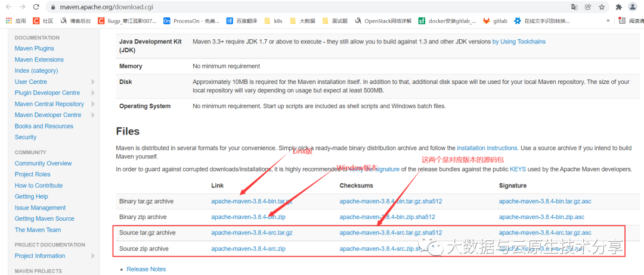Open the 百度翻译 bookmark
This screenshot has width=644, height=275.
pyautogui.click(x=242, y=21)
